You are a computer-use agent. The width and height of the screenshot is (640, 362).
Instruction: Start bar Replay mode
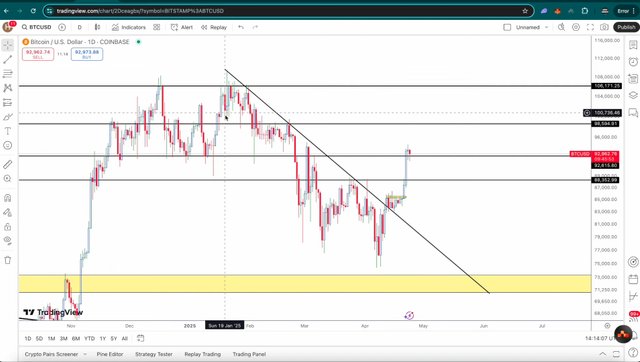click(214, 27)
